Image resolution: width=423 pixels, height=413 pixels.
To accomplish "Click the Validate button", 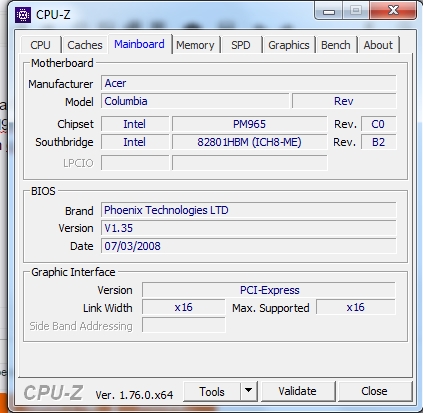I will coord(298,391).
